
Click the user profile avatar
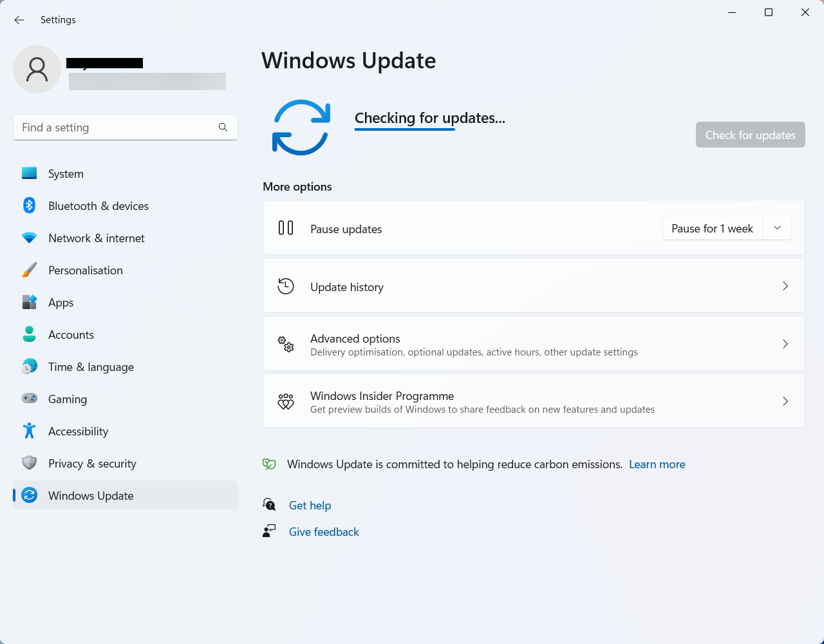(x=37, y=69)
